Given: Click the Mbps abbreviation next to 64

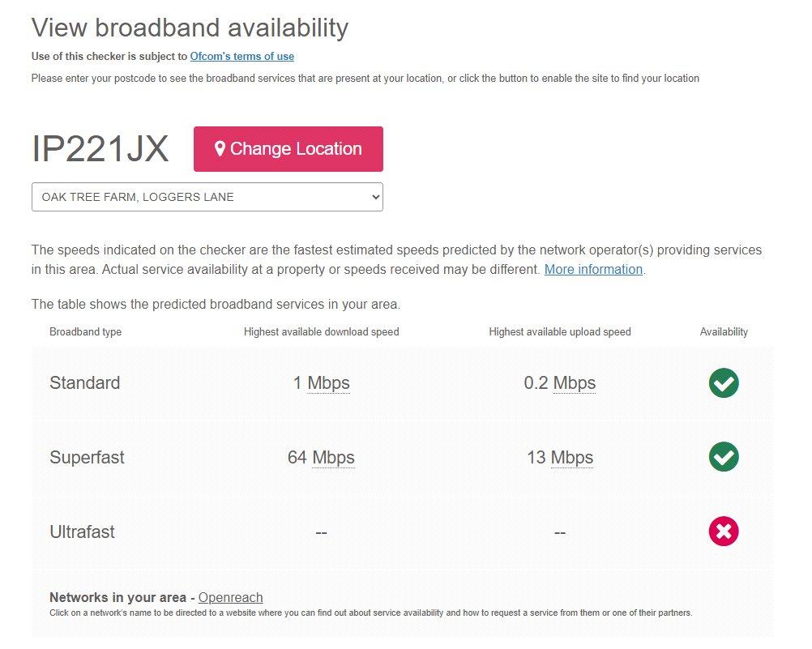Looking at the screenshot, I should [334, 457].
